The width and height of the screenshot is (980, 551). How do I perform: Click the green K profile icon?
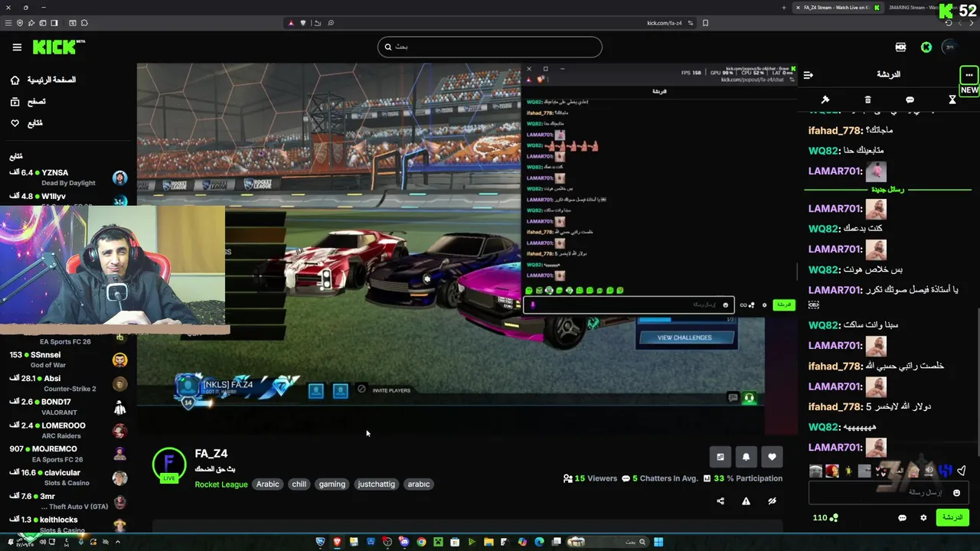coord(926,47)
